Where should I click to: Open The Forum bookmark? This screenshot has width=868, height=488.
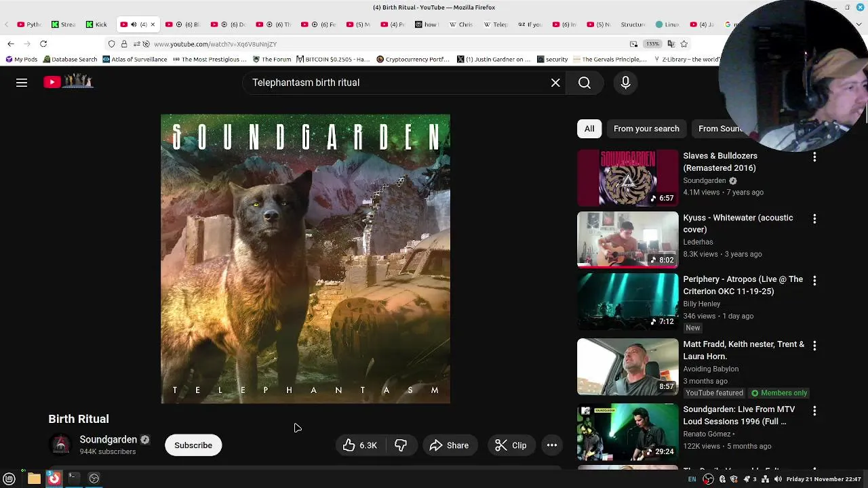click(x=272, y=60)
